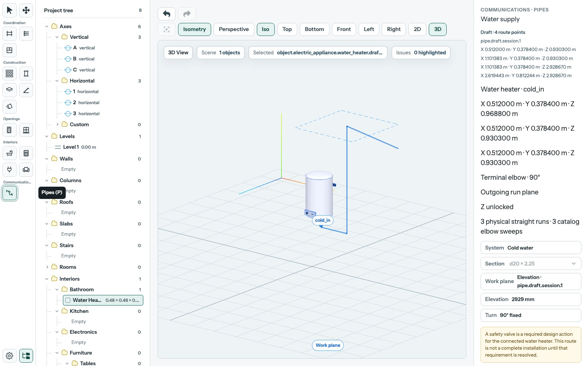
Task: Expand the Rooms folder
Action: coord(47,267)
